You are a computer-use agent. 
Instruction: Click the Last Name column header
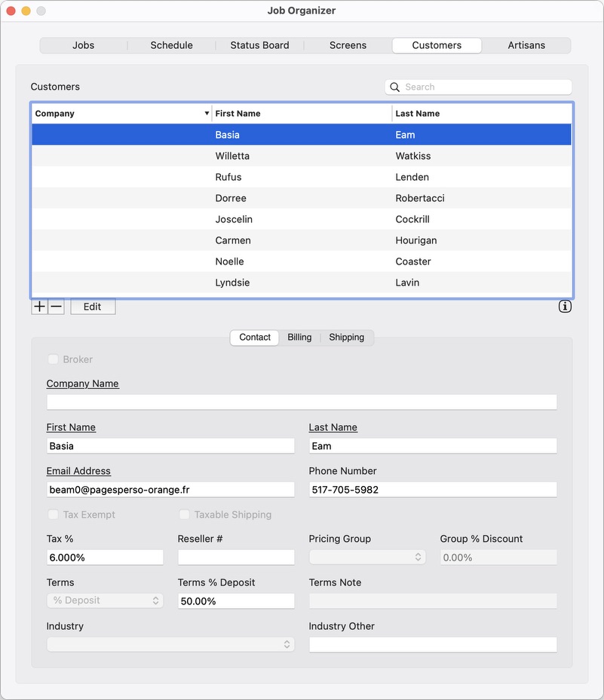pos(481,114)
